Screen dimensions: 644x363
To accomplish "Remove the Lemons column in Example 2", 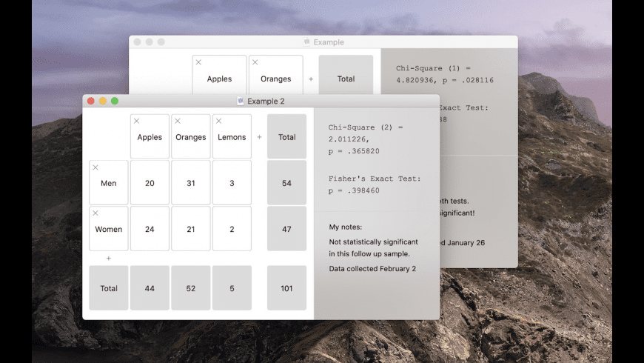I will point(218,121).
